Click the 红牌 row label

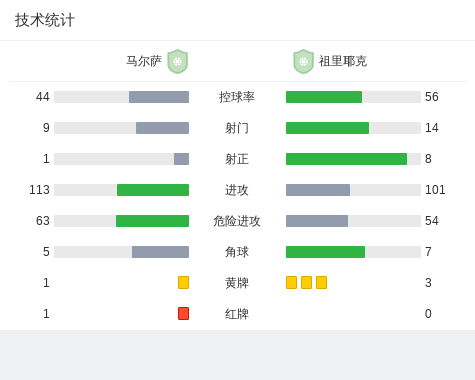tap(237, 314)
